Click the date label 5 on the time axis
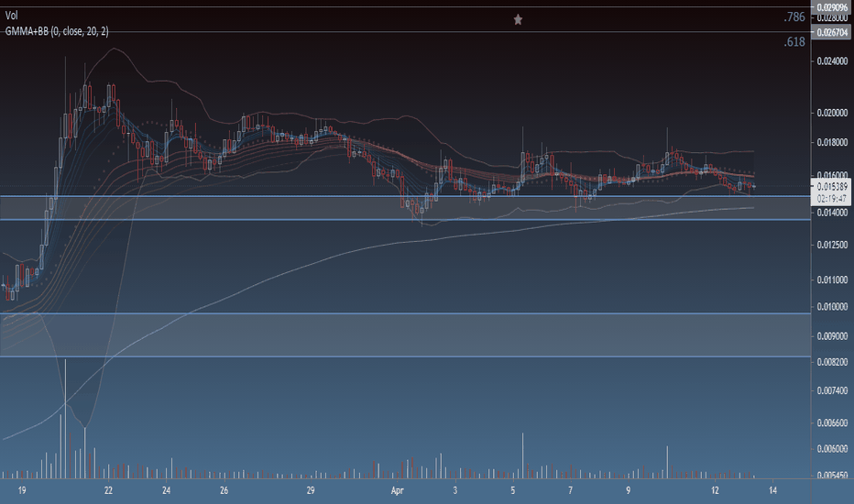Image resolution: width=854 pixels, height=504 pixels. coord(512,490)
